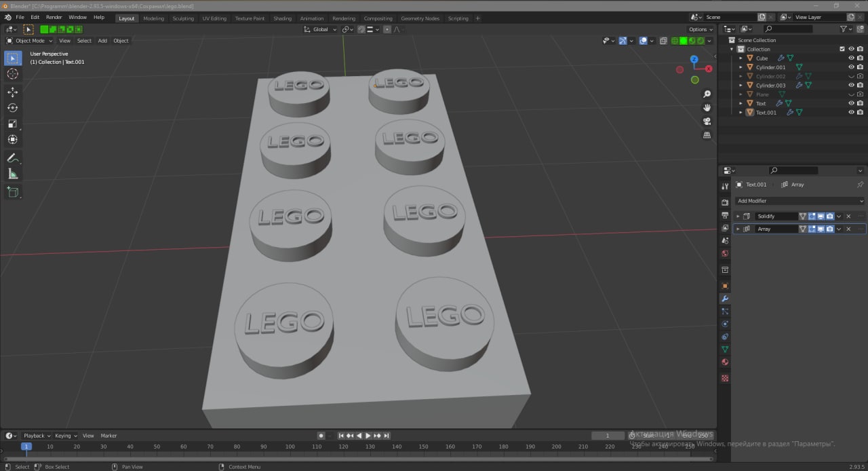This screenshot has height=471, width=868.
Task: Hide Cube in viewport via eye icon
Action: [x=851, y=58]
